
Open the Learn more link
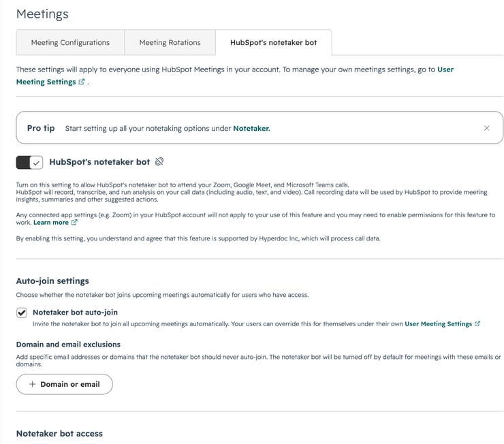click(51, 222)
